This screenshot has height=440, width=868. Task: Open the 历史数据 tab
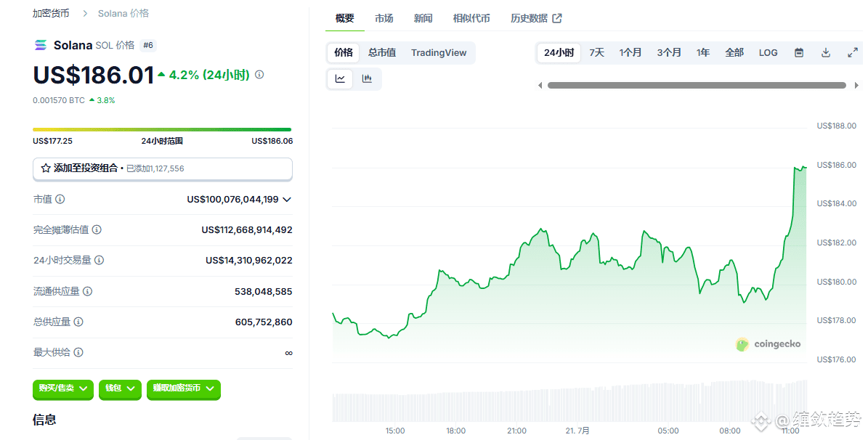(536, 18)
